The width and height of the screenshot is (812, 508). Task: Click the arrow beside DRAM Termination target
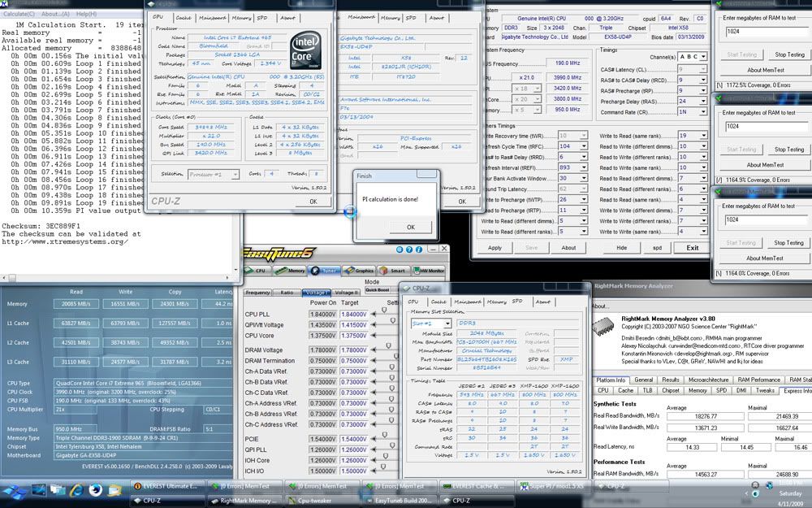pos(374,361)
